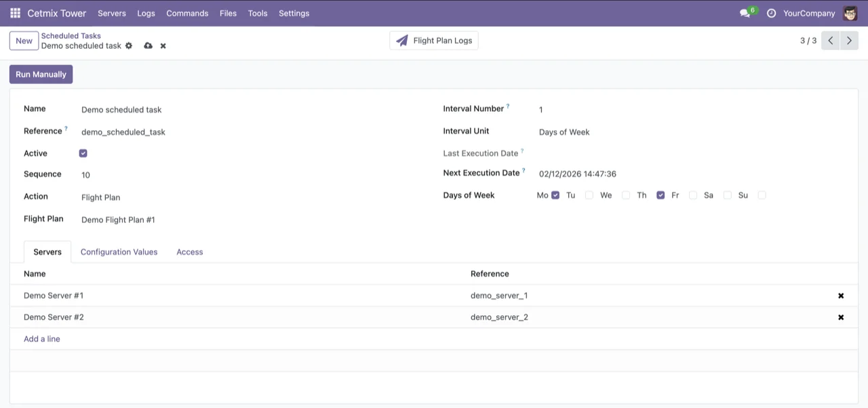Save the record using the cloud icon
Image resolution: width=868 pixels, height=408 pixels.
(148, 45)
